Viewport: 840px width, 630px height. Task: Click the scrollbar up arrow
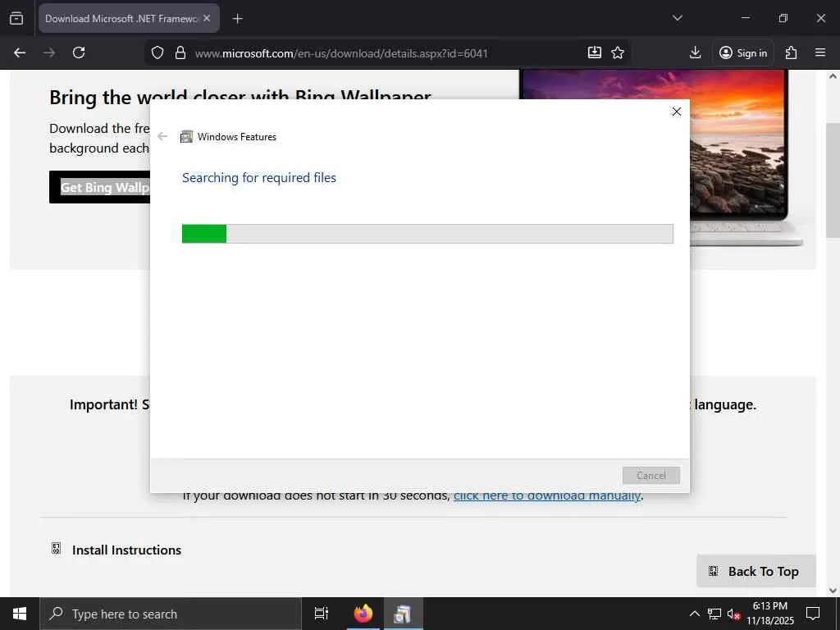[x=833, y=76]
